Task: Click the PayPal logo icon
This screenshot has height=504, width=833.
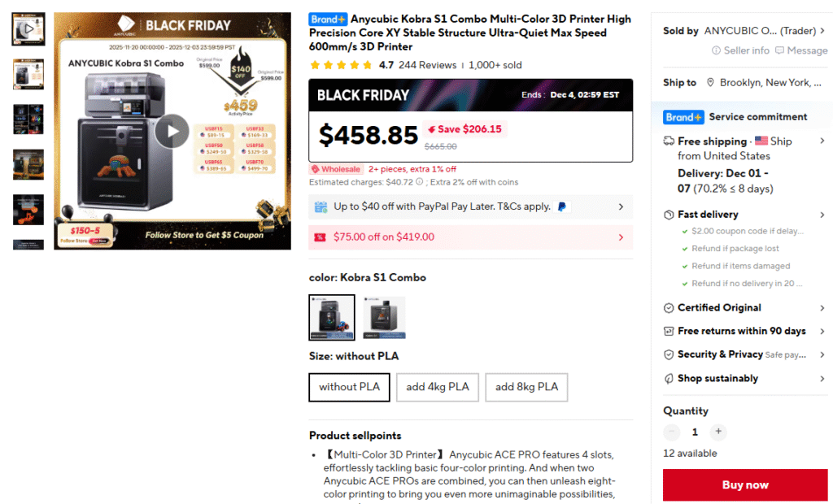Action: (561, 206)
